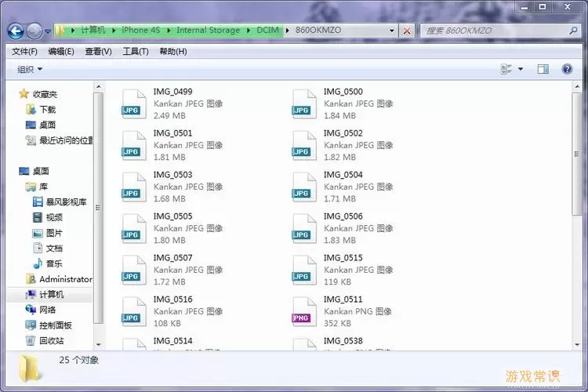Click the breadcrumb arrow after iPhone 4S
This screenshot has width=588, height=392.
pos(169,31)
